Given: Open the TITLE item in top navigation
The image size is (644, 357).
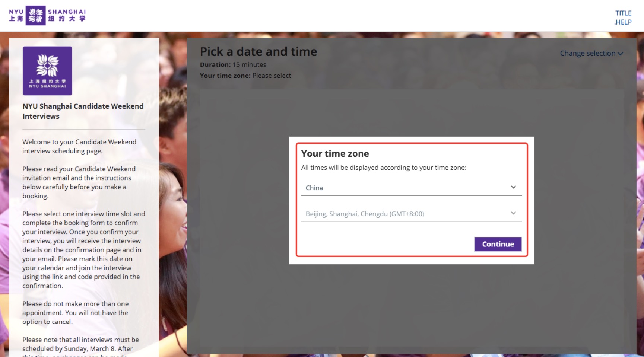Looking at the screenshot, I should coord(623,13).
